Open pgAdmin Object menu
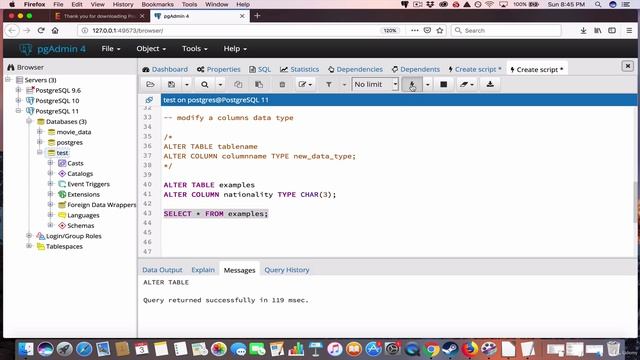This screenshot has width=640, height=360. (x=151, y=49)
